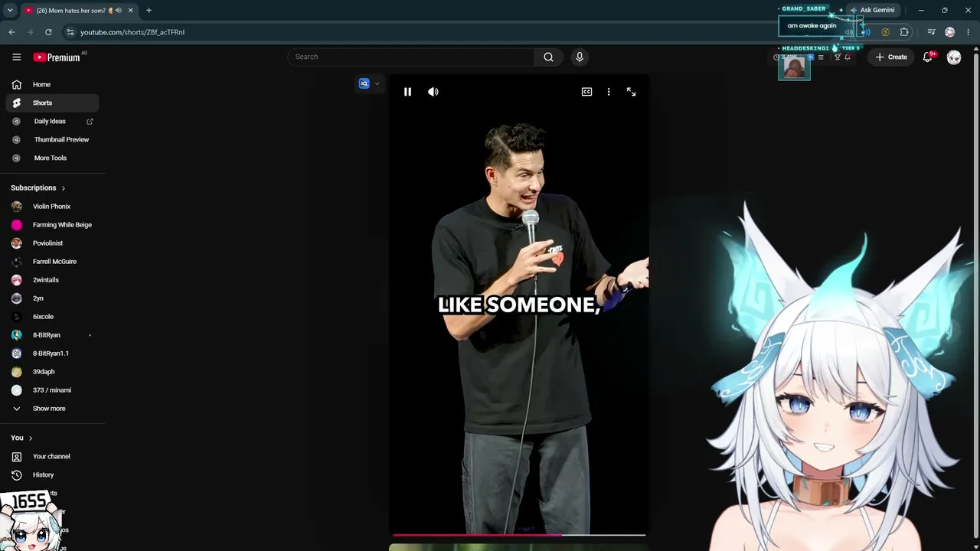980x551 pixels.
Task: Open the Chrome profile avatar
Action: tap(950, 32)
